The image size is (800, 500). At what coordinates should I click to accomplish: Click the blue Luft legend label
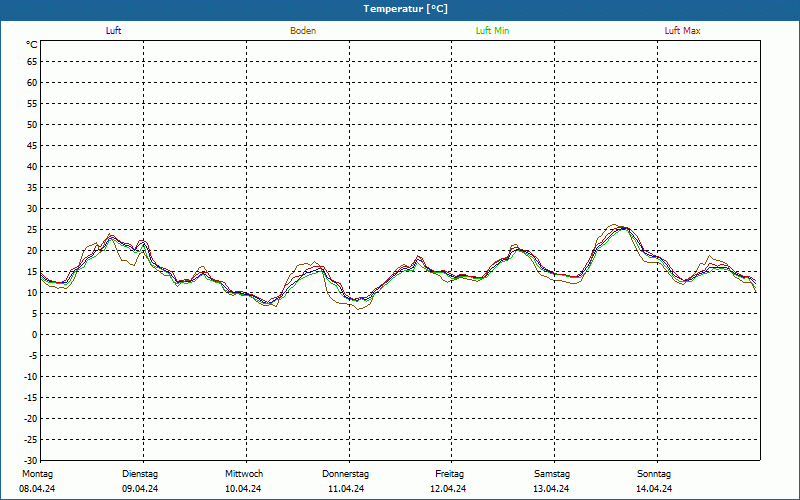tap(113, 31)
